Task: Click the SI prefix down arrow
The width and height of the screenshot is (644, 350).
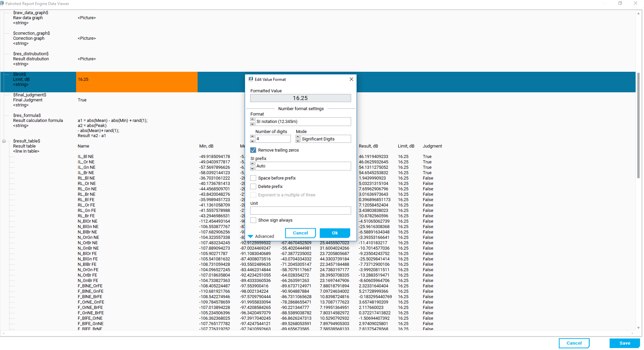Action: 252,168
